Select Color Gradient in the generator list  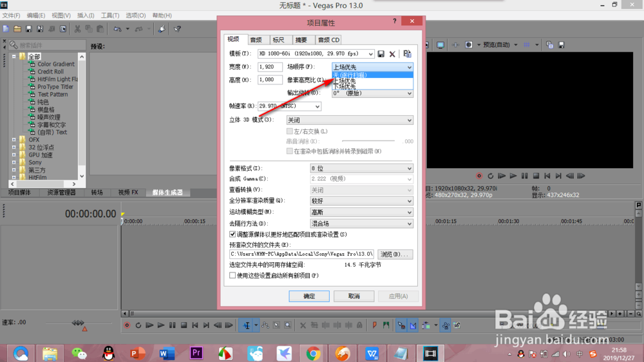(56, 64)
